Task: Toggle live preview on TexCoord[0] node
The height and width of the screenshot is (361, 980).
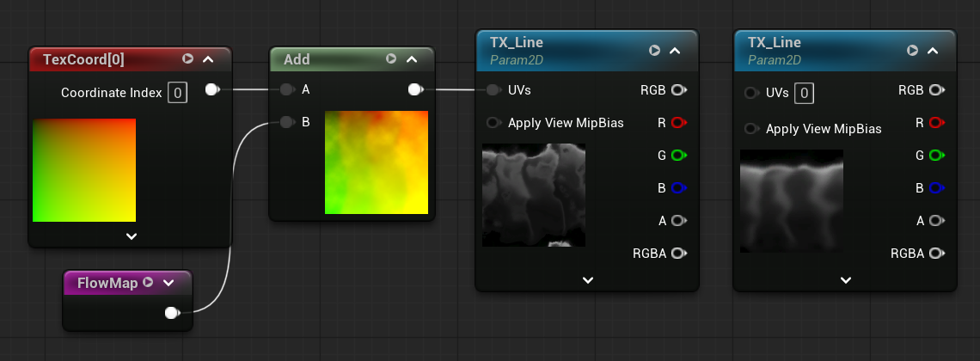Action: (x=187, y=58)
